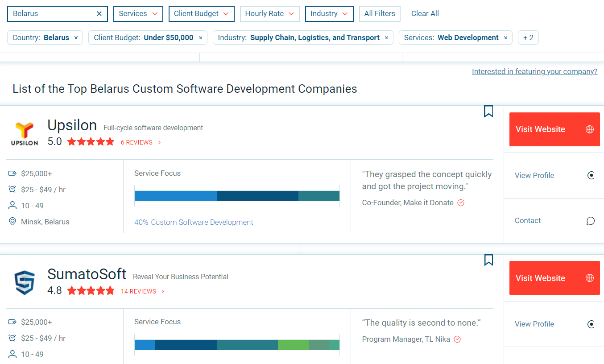This screenshot has height=364, width=604.
Task: Click the clock icon beside Upsilon's hourly rate
Action: tap(12, 190)
